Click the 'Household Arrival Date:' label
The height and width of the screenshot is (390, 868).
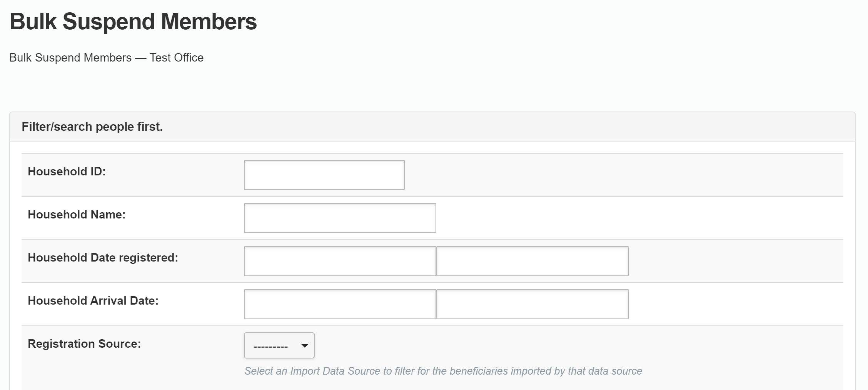pos(93,301)
